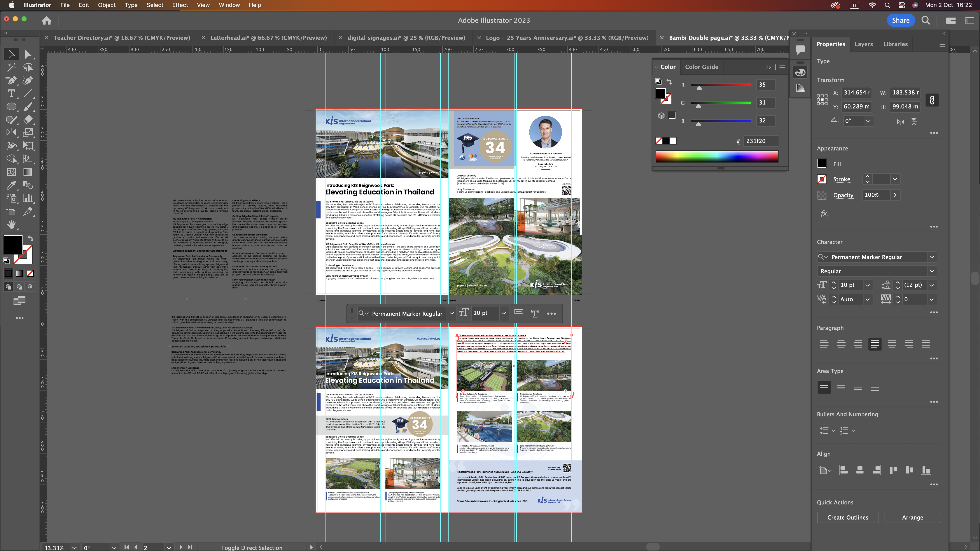Switch to Color Guide tab
Screen dimensions: 980x551
point(702,67)
